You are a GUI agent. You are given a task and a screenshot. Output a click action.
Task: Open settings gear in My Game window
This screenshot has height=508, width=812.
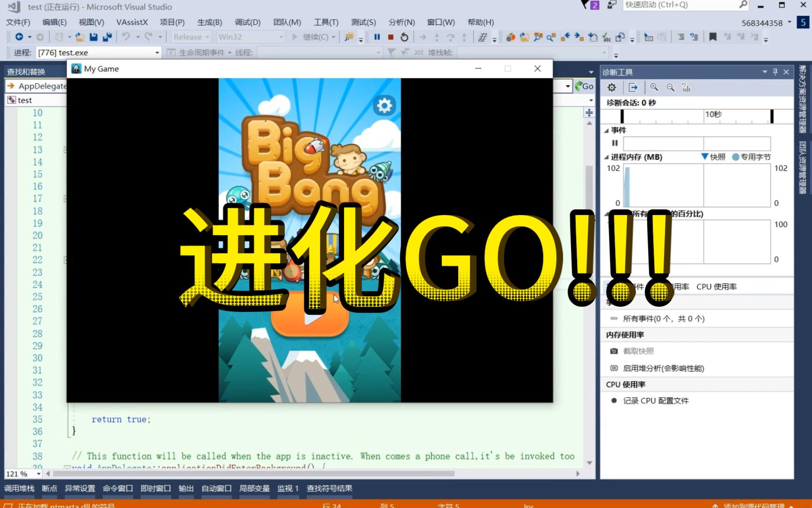384,105
